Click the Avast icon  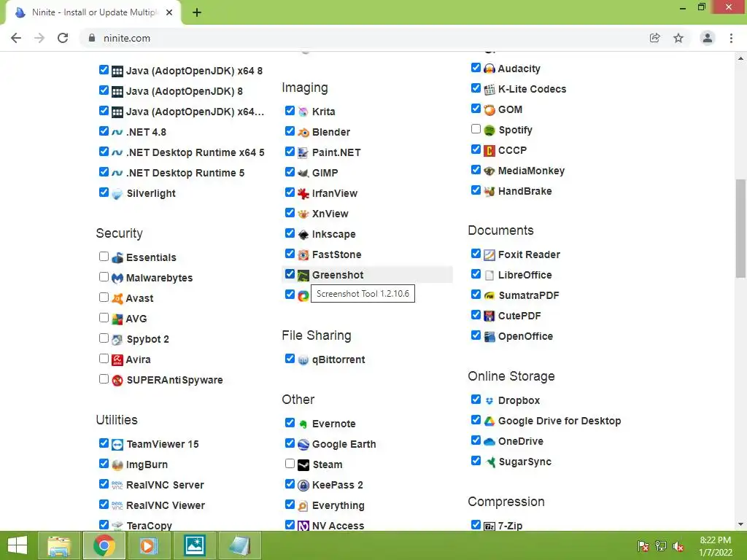(117, 298)
